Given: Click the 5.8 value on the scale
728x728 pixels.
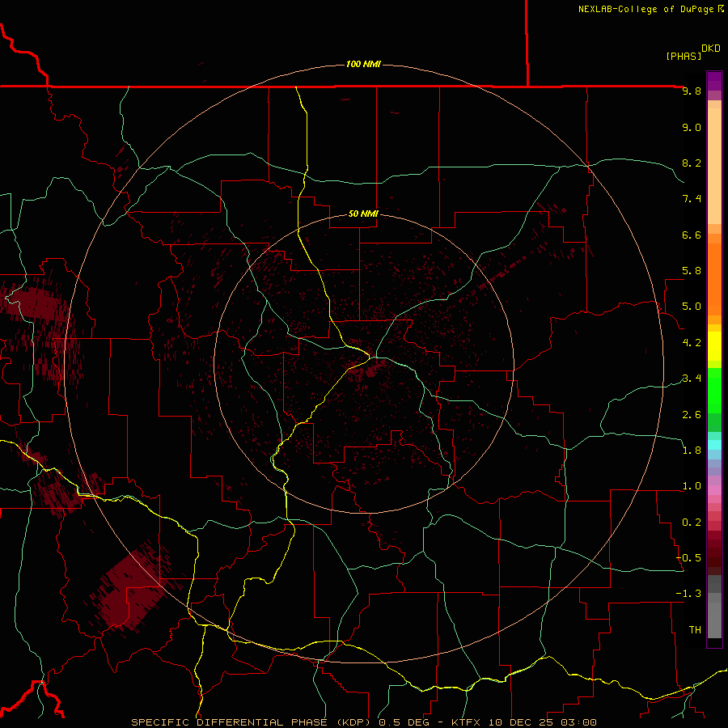Looking at the screenshot, I should [692, 271].
